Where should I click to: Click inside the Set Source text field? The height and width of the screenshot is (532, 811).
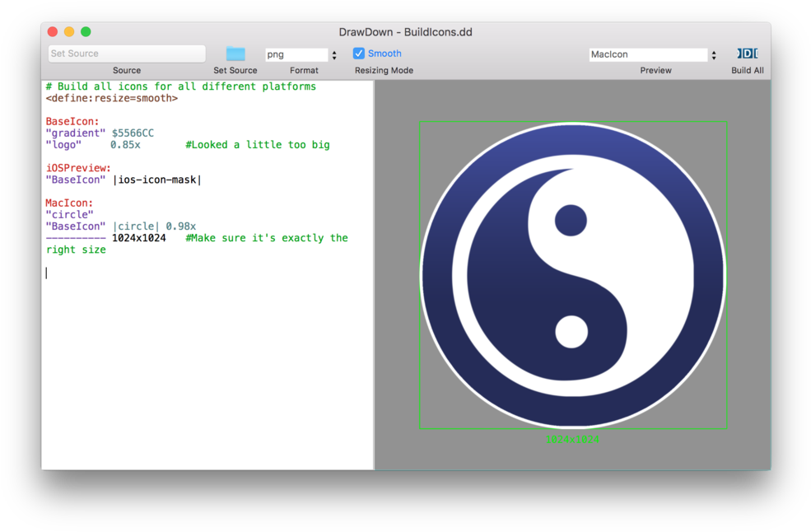pyautogui.click(x=127, y=54)
